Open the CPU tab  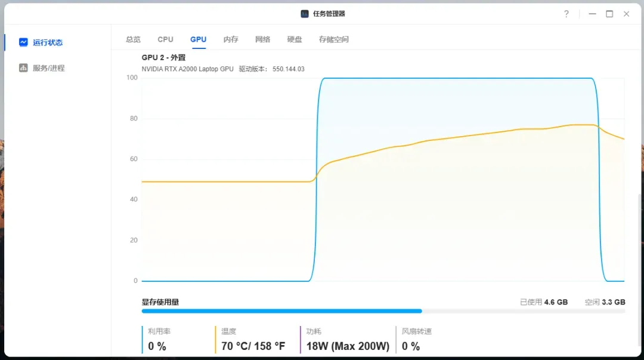[x=165, y=39]
